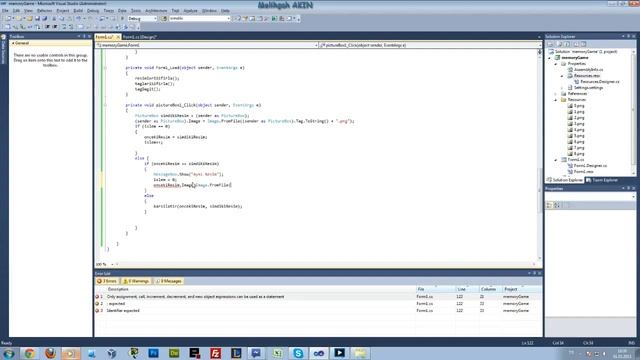Click the Find in Files icon beside search box

coord(164,18)
